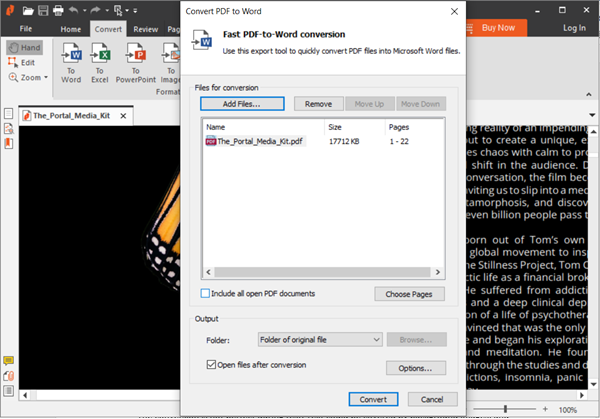The height and width of the screenshot is (419, 600).
Task: Open the attachments paperclip side panel icon
Action: tap(8, 376)
